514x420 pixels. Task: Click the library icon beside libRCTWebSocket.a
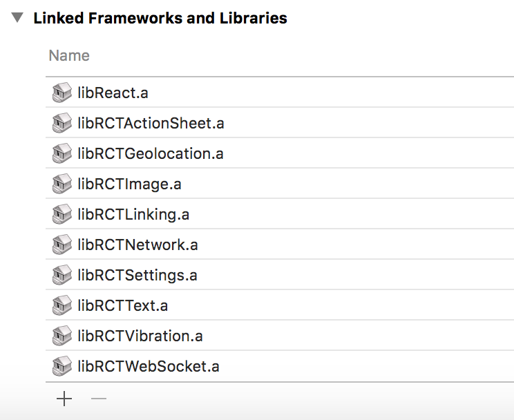click(62, 366)
